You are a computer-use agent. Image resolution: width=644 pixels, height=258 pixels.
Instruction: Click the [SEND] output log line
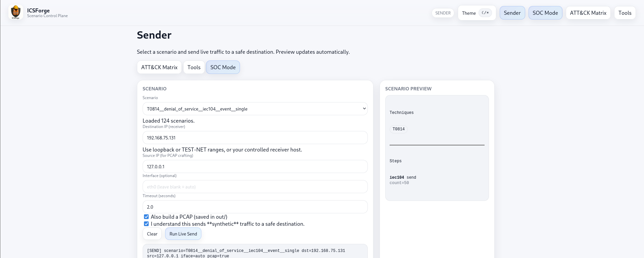pyautogui.click(x=246, y=253)
